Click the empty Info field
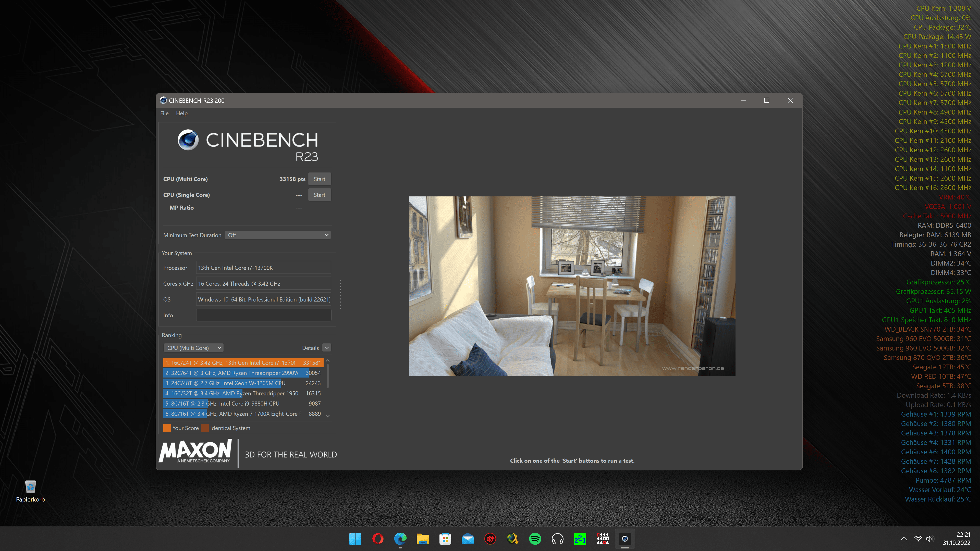 [264, 315]
